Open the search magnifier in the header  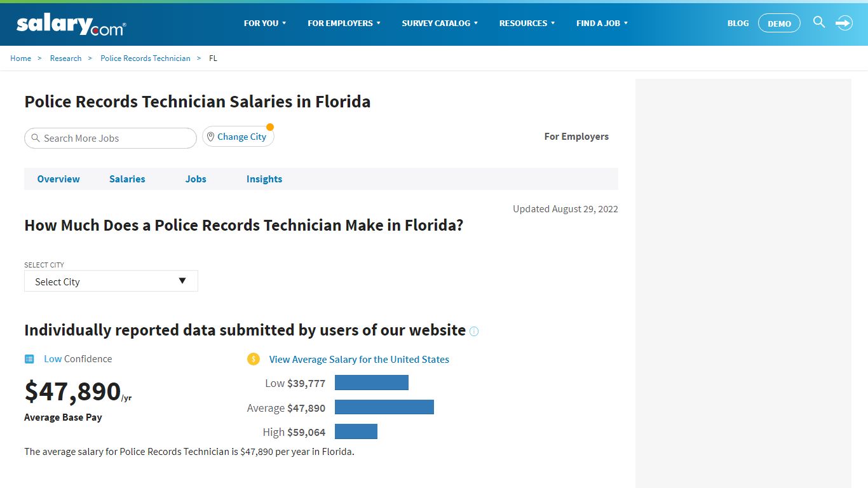coord(819,22)
